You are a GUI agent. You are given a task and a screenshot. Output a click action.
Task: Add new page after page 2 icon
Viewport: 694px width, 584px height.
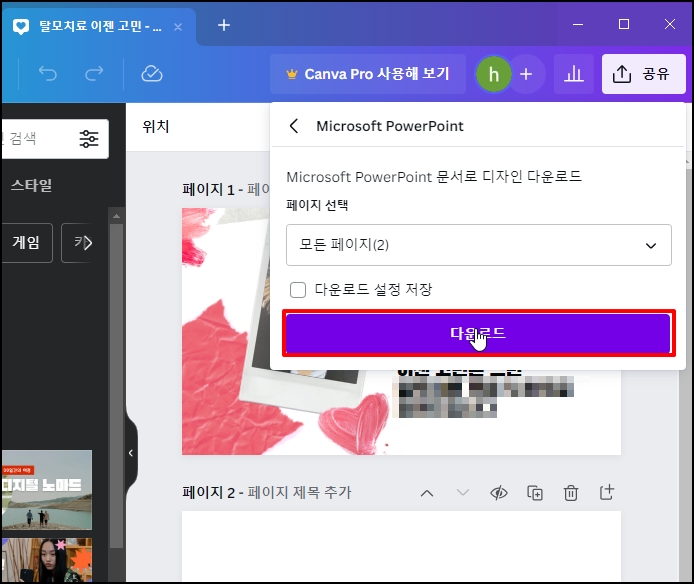(x=607, y=492)
